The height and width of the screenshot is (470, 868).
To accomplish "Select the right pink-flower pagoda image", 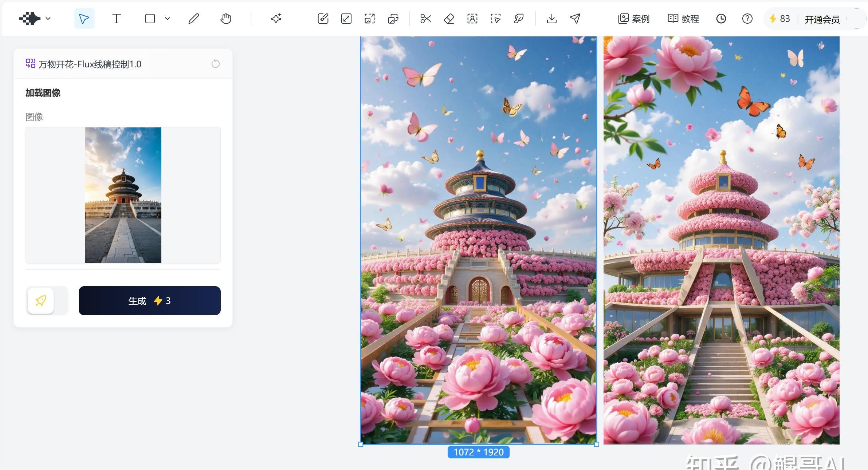I will click(721, 240).
